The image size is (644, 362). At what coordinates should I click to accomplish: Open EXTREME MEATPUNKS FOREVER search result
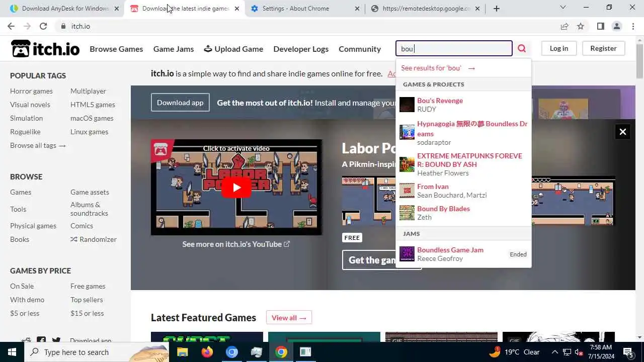(x=469, y=160)
